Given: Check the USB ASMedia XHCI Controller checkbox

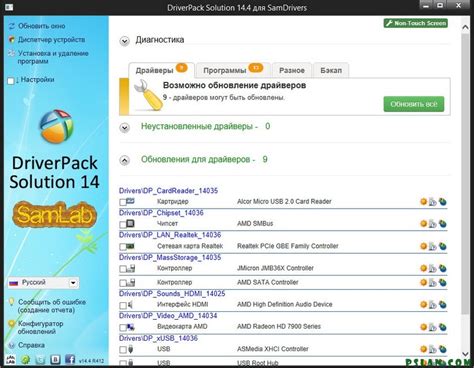Looking at the screenshot, I should [123, 350].
